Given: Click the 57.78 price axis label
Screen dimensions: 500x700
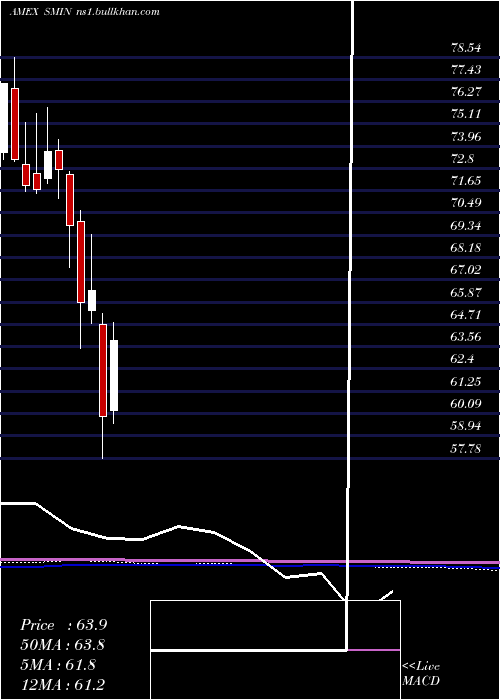Looking at the screenshot, I should [x=466, y=448].
